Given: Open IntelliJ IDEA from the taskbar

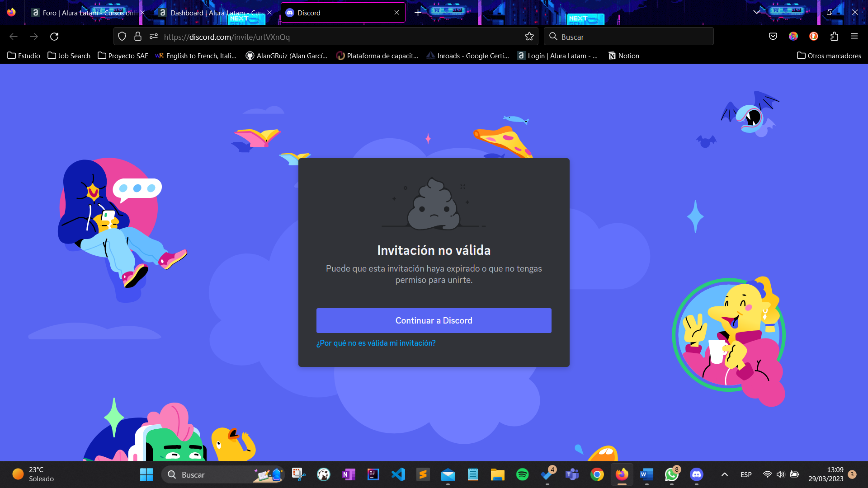Looking at the screenshot, I should (x=373, y=474).
